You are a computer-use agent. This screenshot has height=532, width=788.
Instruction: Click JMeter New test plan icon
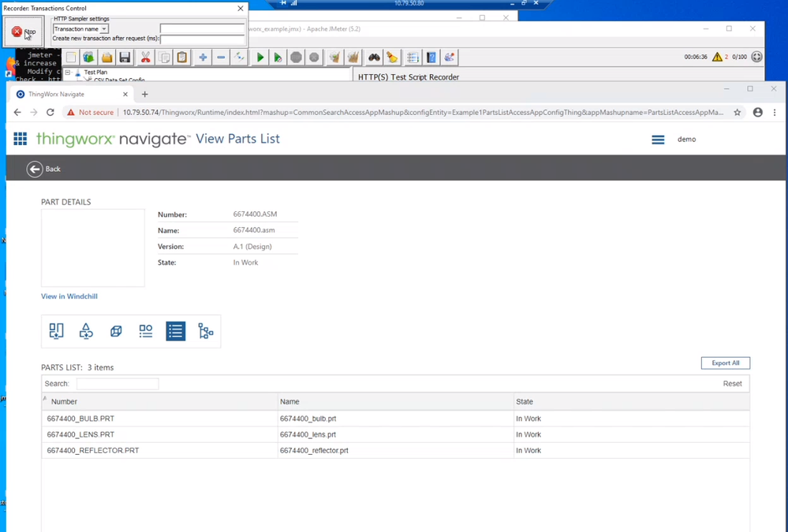[71, 58]
